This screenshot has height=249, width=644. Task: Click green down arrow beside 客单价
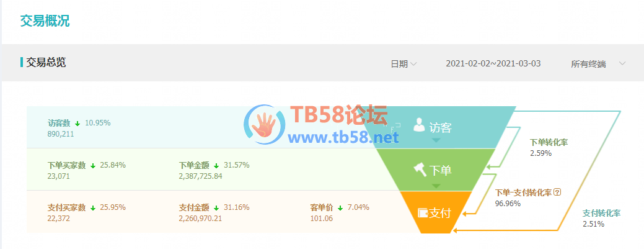pyautogui.click(x=340, y=208)
